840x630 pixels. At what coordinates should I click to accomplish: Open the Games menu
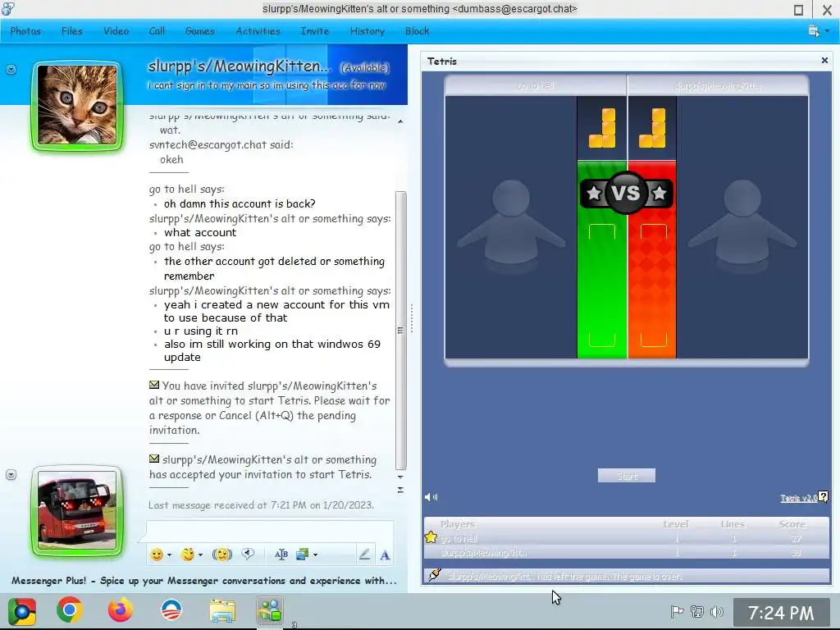pyautogui.click(x=200, y=31)
